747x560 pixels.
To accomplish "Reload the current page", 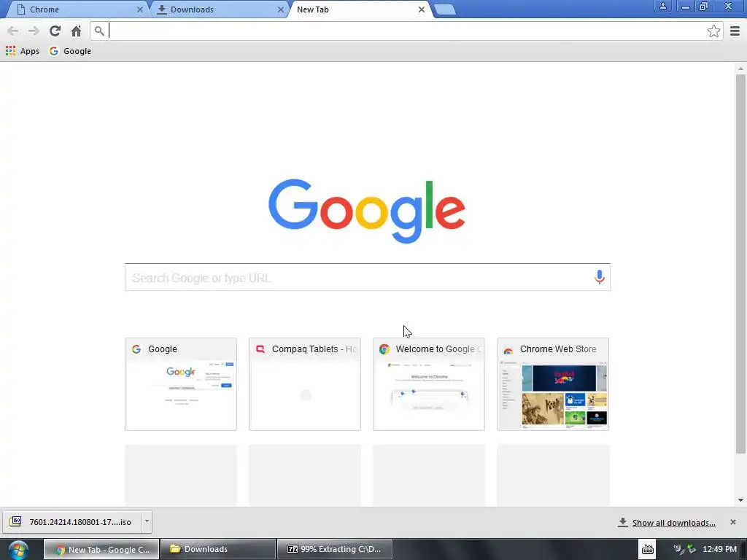I will (x=55, y=31).
